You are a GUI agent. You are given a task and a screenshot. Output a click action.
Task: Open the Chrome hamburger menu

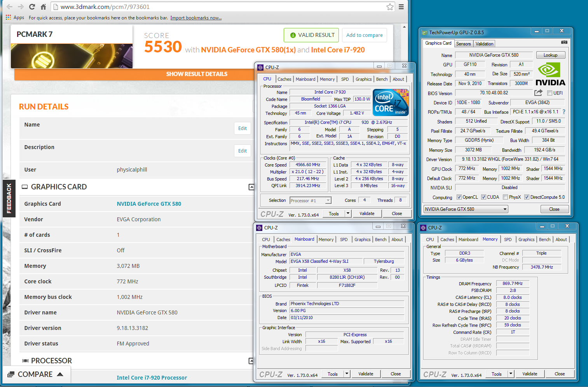pyautogui.click(x=401, y=7)
